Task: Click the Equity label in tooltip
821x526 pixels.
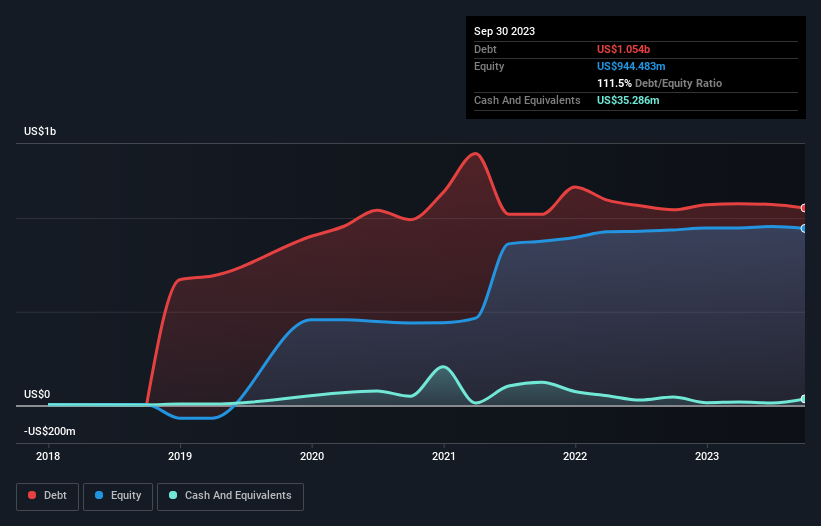Action: (x=489, y=66)
